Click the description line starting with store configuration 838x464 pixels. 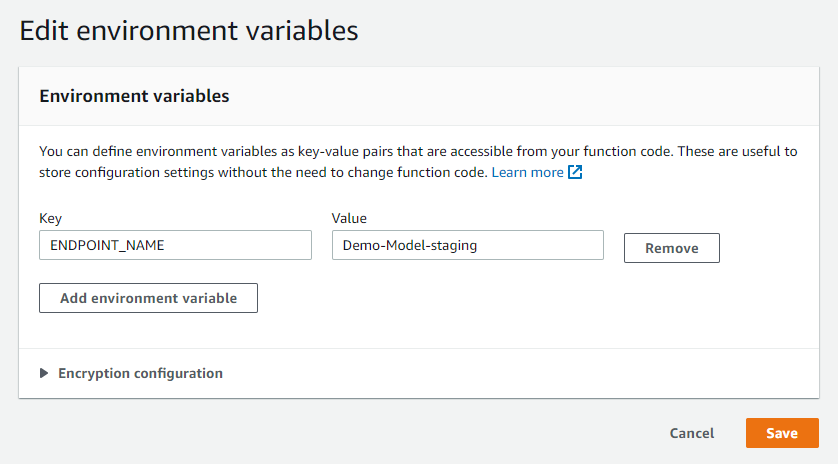click(x=263, y=172)
